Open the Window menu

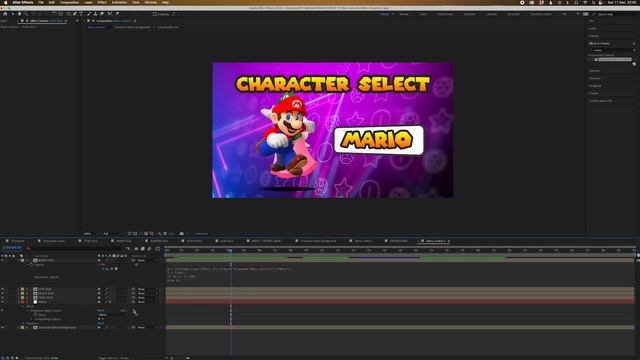point(151,2)
